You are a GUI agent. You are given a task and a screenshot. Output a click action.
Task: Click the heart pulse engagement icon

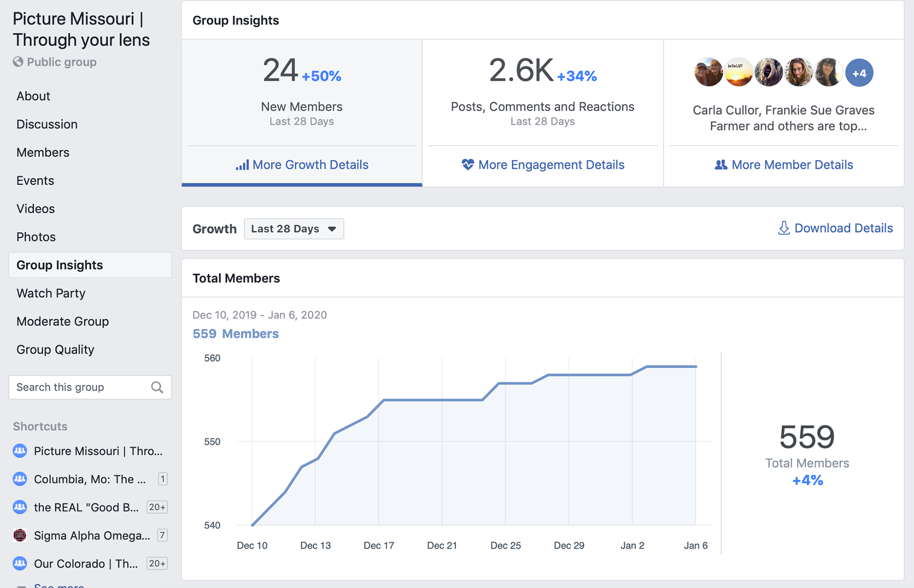468,165
